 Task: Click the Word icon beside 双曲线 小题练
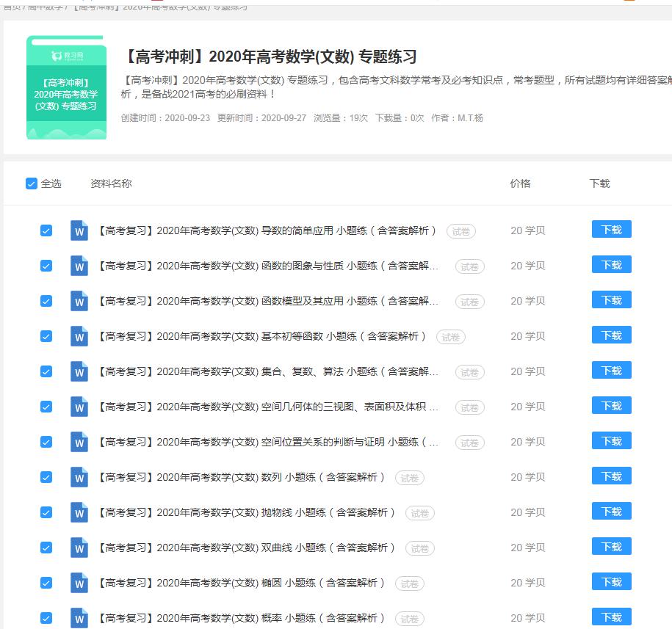[79, 548]
